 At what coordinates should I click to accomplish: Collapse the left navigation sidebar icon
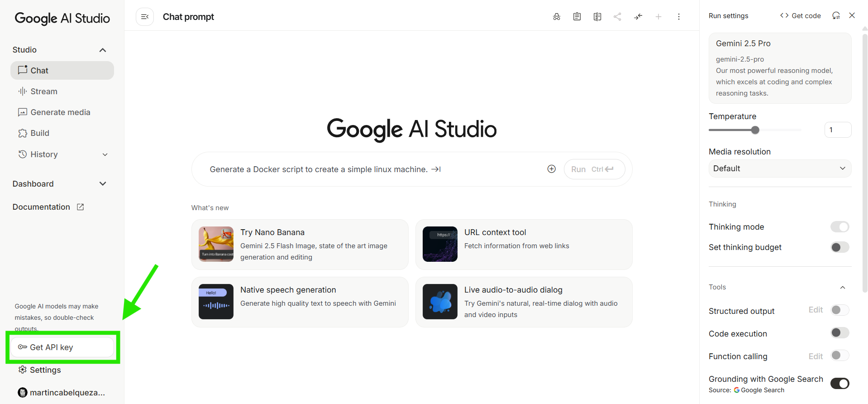tap(145, 17)
